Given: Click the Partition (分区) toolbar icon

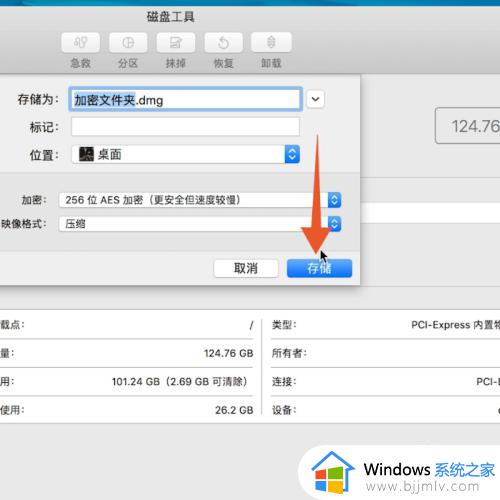Looking at the screenshot, I should click(128, 42).
